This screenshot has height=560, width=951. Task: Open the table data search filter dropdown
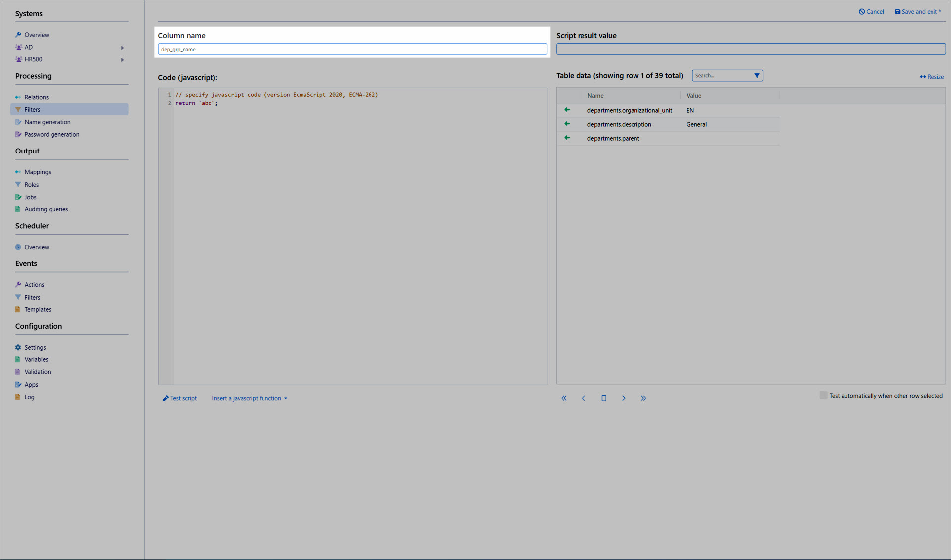(757, 76)
